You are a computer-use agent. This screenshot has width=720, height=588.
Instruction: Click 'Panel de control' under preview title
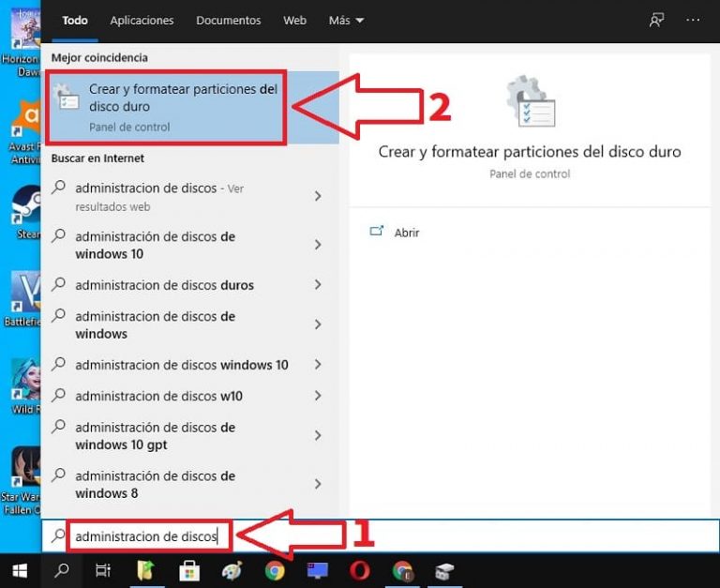point(530,174)
